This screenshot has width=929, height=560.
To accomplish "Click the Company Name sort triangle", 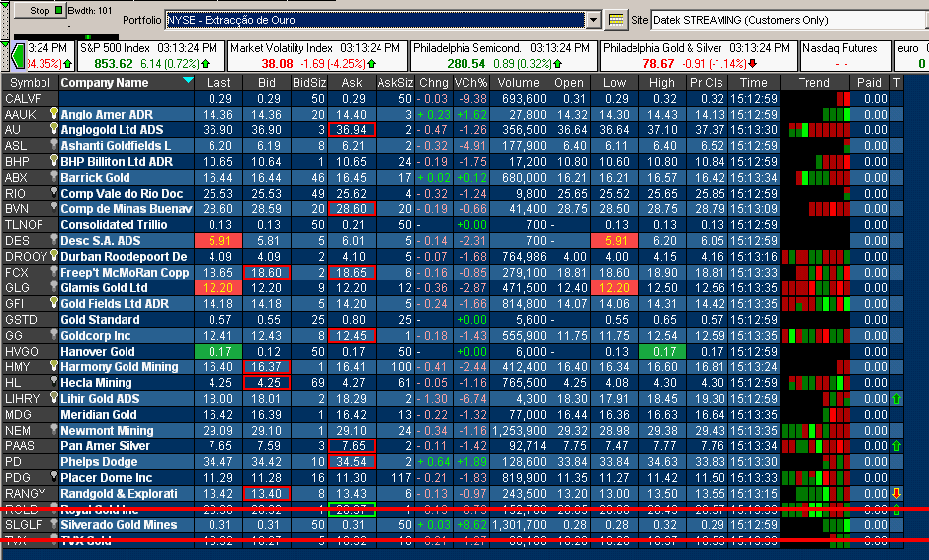I will point(188,80).
